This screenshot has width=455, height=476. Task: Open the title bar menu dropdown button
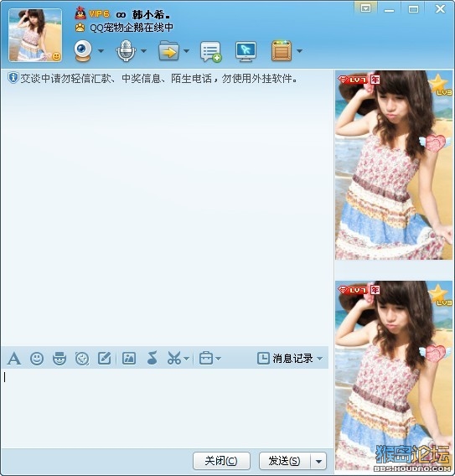click(x=365, y=8)
